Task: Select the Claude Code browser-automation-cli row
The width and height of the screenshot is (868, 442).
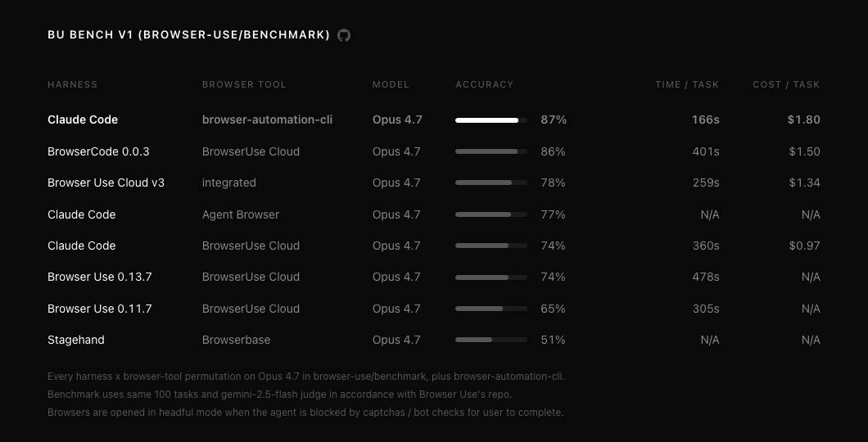Action: (x=434, y=120)
